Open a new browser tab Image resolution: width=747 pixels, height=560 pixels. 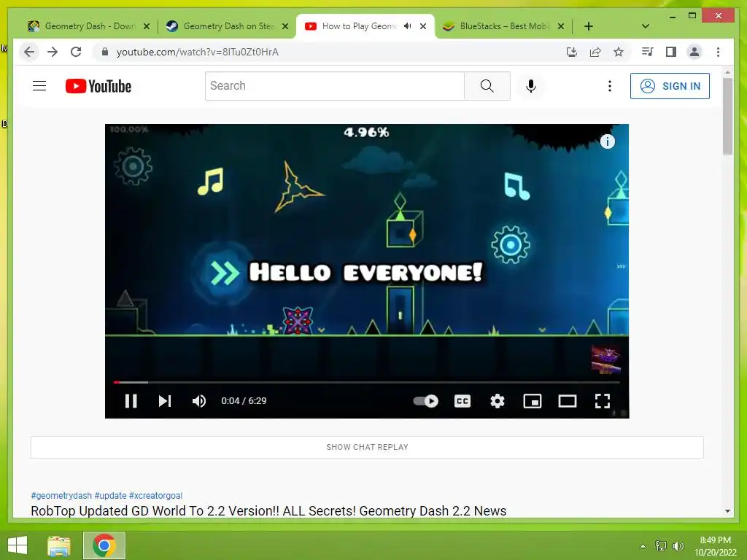[x=589, y=26]
